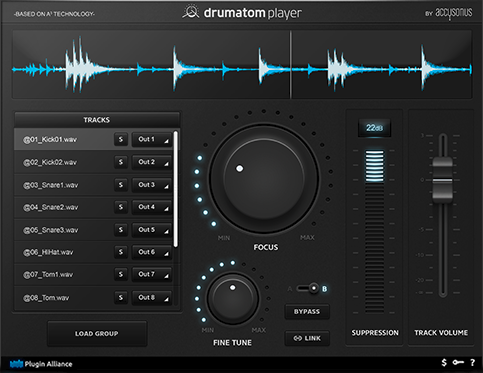The height and width of the screenshot is (373, 483).
Task: Click the LOAD GROUP button
Action: point(97,334)
